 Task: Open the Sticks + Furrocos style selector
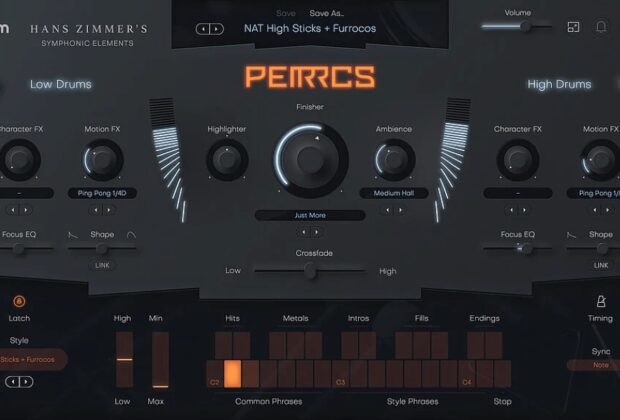[33, 359]
